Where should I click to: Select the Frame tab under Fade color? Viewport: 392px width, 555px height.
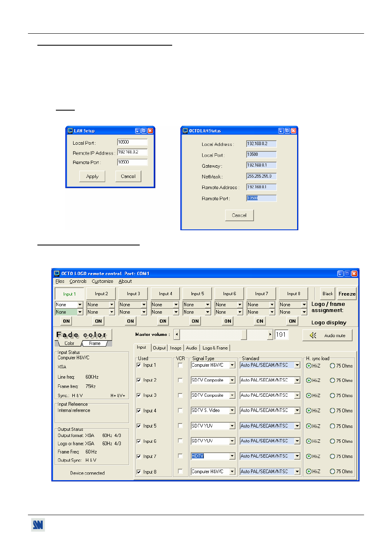pyautogui.click(x=95, y=344)
